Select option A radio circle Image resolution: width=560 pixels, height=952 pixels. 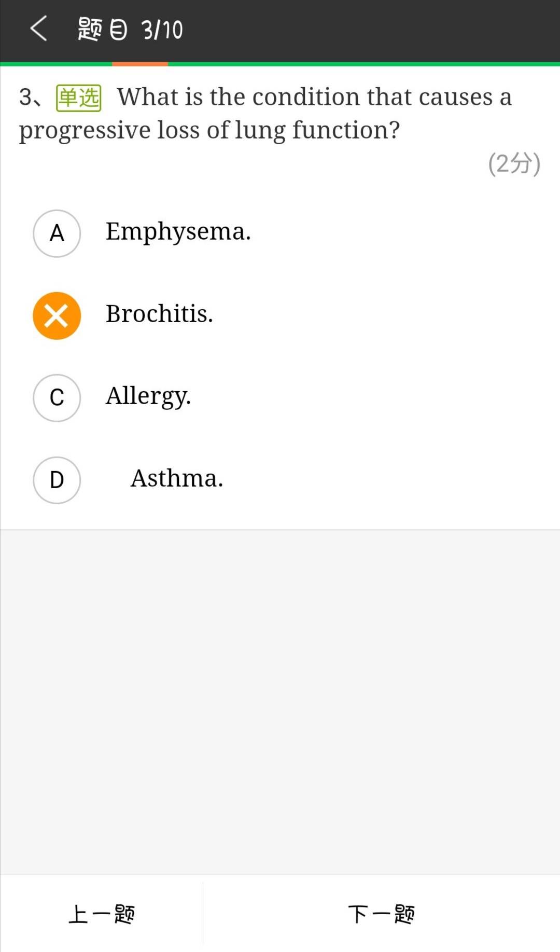tap(57, 233)
